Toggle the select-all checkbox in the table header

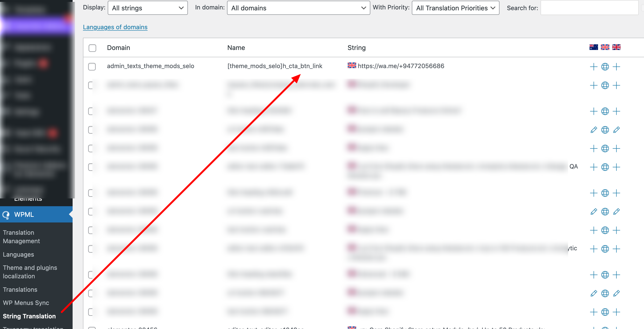92,48
